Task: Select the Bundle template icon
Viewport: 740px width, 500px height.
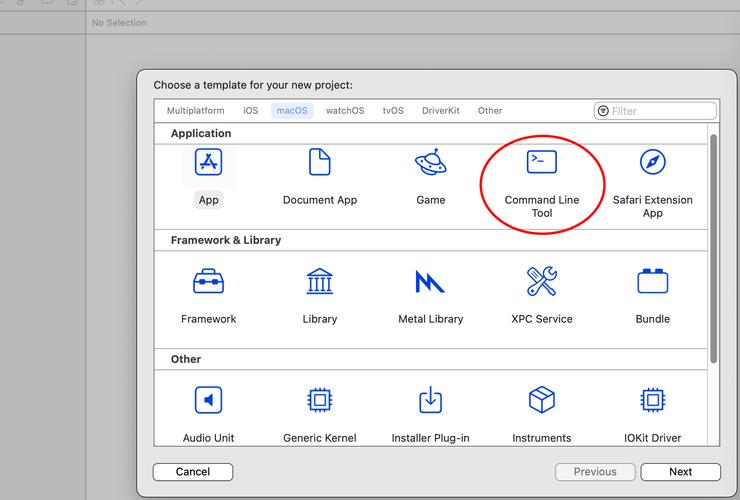Action: (652, 282)
